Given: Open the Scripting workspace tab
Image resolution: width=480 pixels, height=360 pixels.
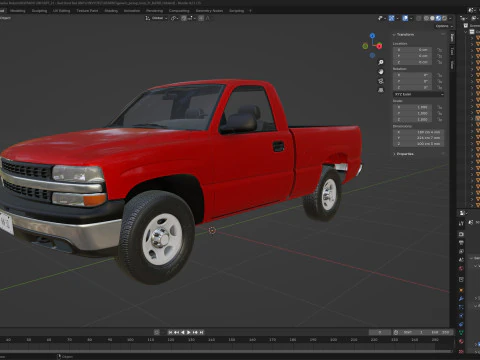Looking at the screenshot, I should coord(237,11).
